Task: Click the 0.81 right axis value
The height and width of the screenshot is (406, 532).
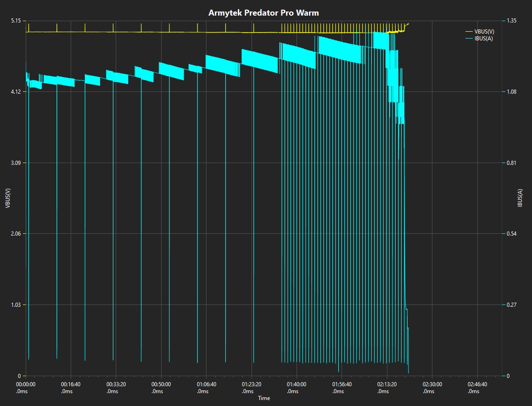Action: coord(512,163)
